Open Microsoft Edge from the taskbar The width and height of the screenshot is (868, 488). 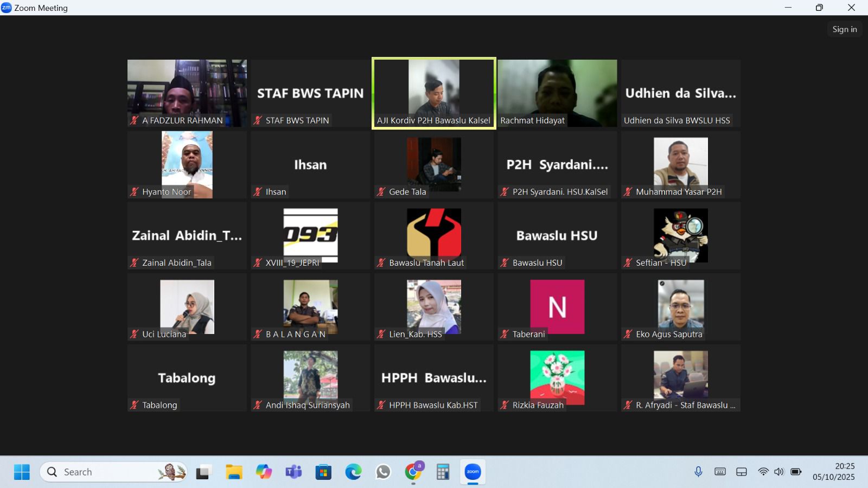[x=353, y=472]
